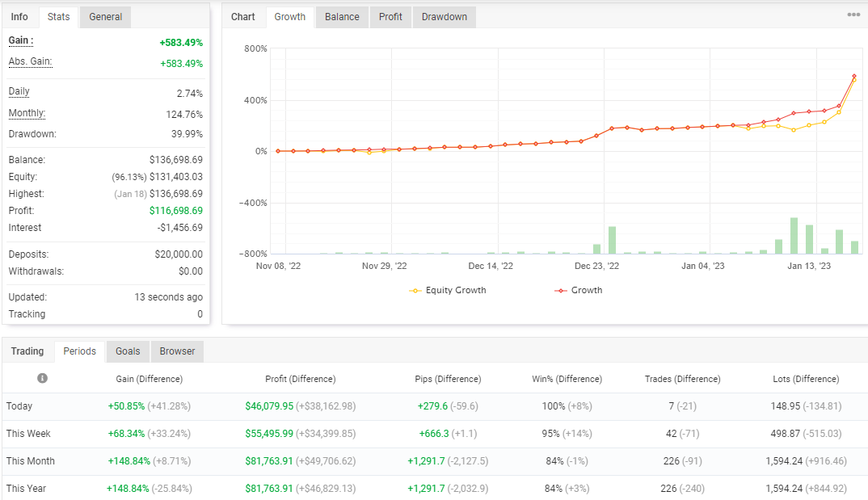This screenshot has height=500, width=868.
Task: Click Today's Win% 100% (+8%)
Action: click(567, 406)
